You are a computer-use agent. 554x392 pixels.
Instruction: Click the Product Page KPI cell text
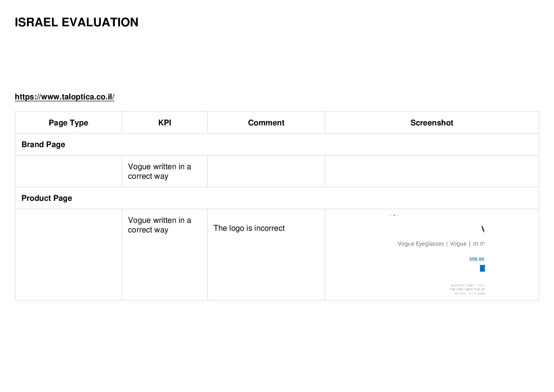(160, 225)
